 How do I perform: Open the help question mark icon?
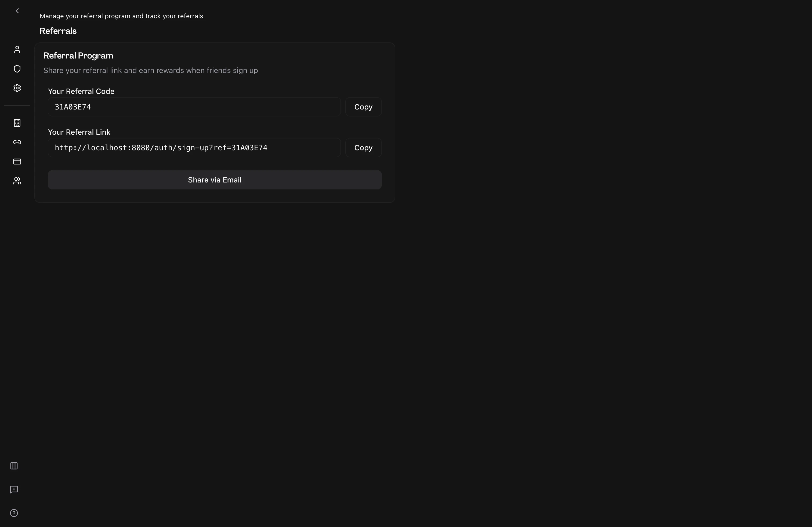pyautogui.click(x=14, y=513)
